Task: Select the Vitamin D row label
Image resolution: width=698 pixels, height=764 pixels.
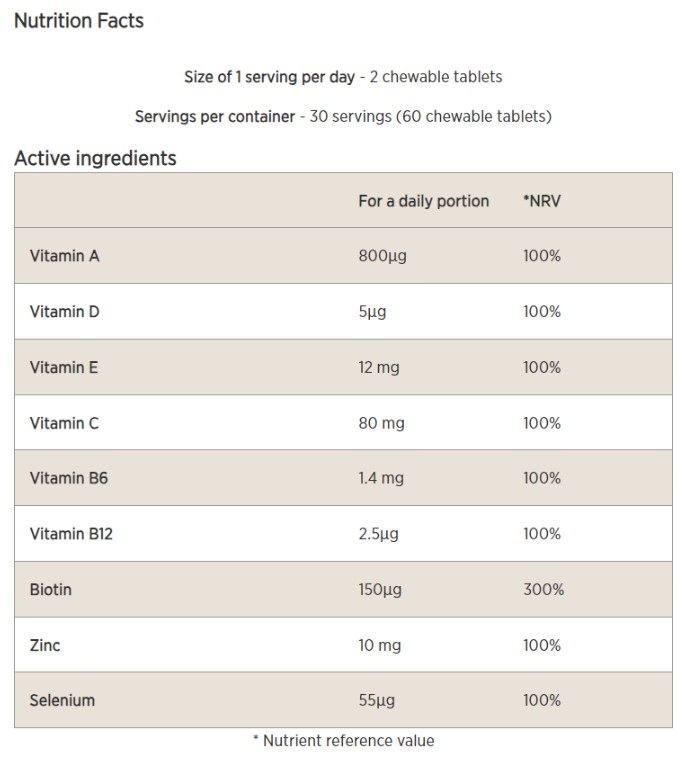Action: pyautogui.click(x=65, y=312)
